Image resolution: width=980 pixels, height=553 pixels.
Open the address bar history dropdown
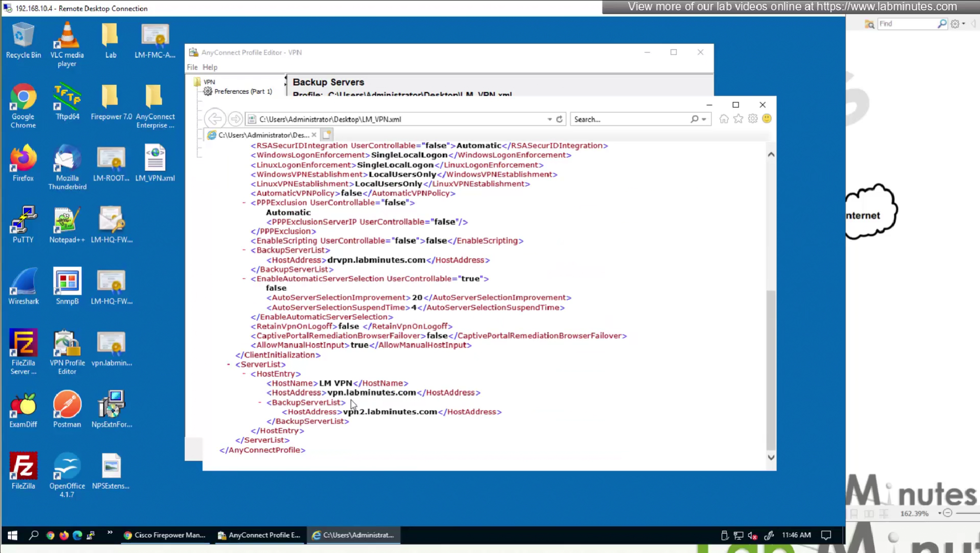tap(549, 119)
